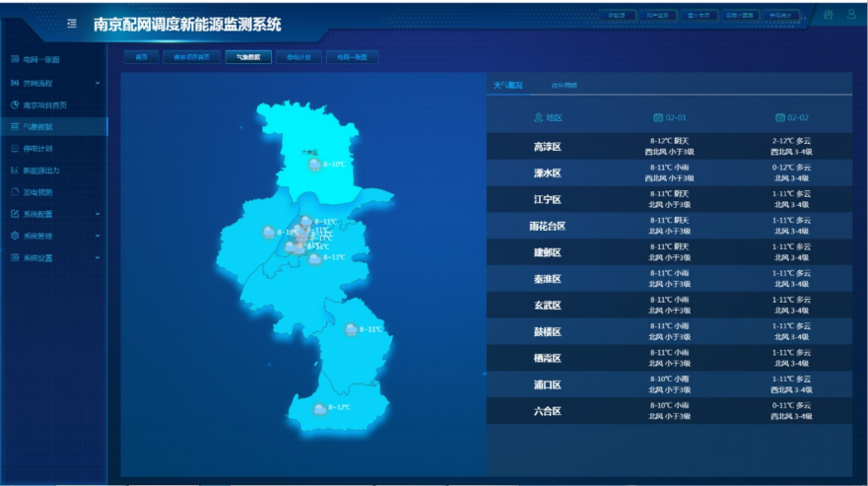The width and height of the screenshot is (868, 486).
Task: Click the alarm bell icon in header
Action: (x=828, y=15)
